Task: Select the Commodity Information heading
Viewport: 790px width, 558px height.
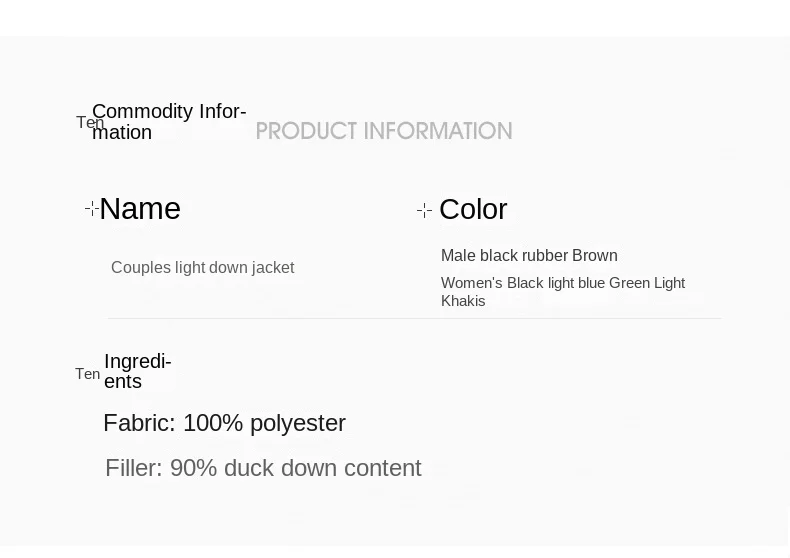Action: coord(169,122)
